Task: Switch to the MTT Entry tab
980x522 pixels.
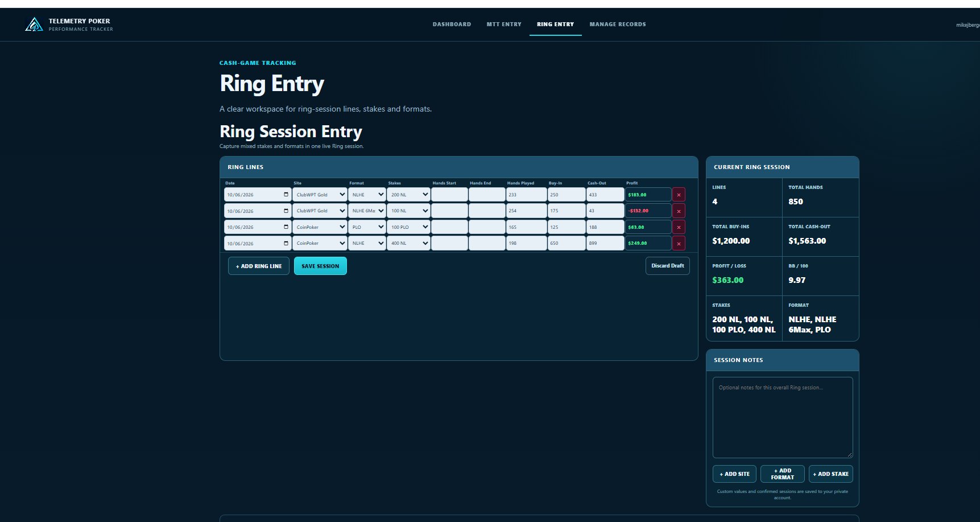Action: (504, 24)
